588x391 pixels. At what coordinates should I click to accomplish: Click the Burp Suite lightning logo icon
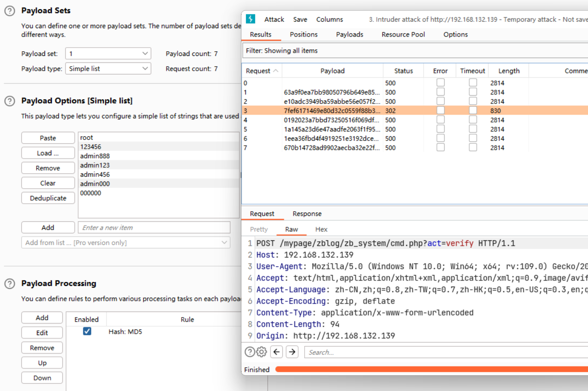pyautogui.click(x=250, y=19)
